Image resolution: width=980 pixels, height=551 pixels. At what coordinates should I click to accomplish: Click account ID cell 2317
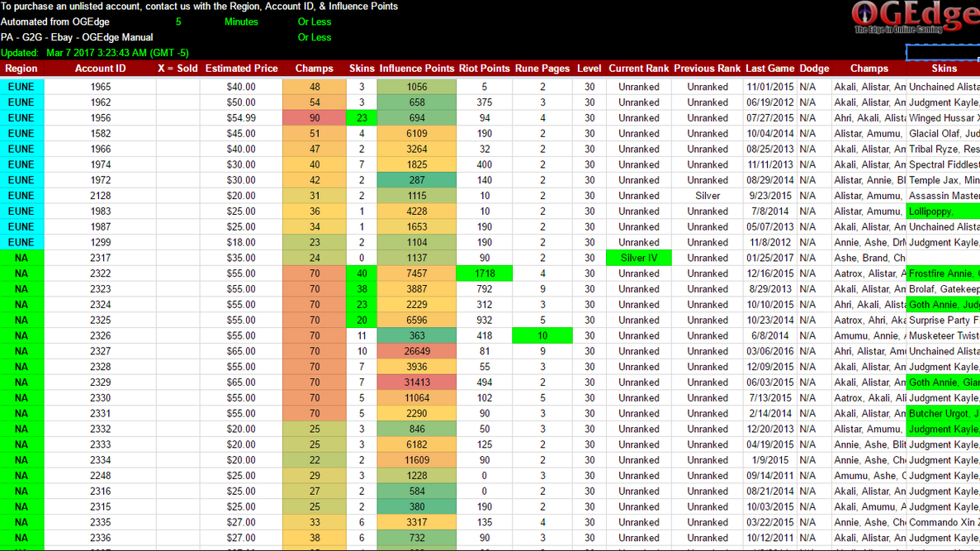click(100, 259)
